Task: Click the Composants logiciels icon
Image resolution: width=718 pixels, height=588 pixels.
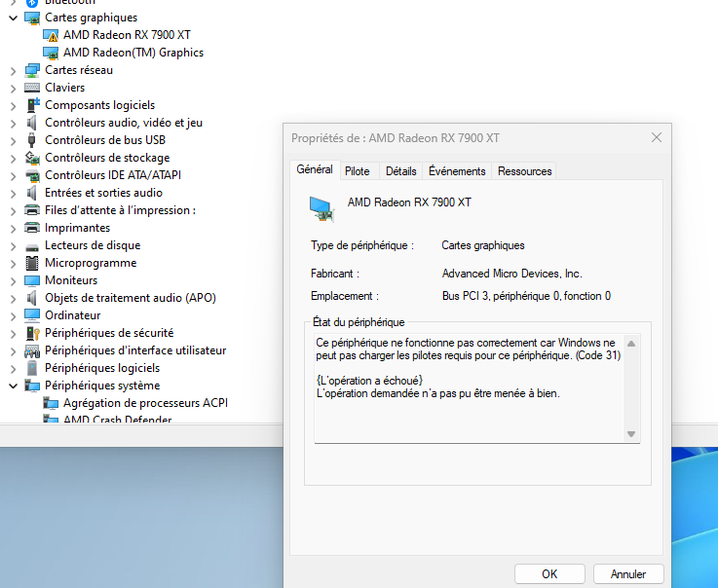Action: pyautogui.click(x=33, y=105)
